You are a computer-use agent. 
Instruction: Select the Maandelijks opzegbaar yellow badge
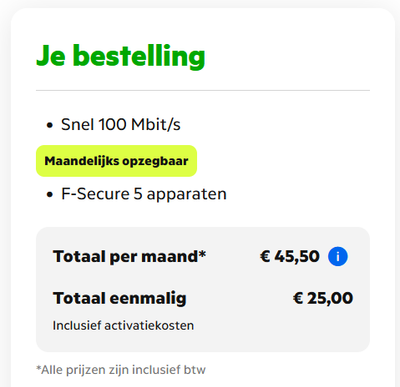click(116, 161)
